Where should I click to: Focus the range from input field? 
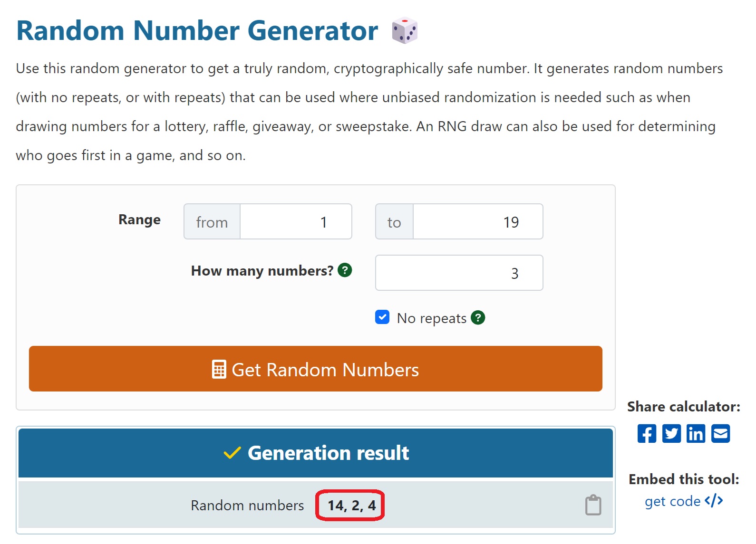[x=295, y=222]
